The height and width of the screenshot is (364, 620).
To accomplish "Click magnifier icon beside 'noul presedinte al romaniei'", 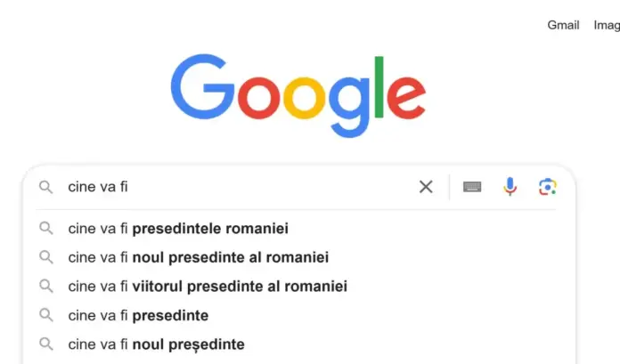I will point(45,257).
